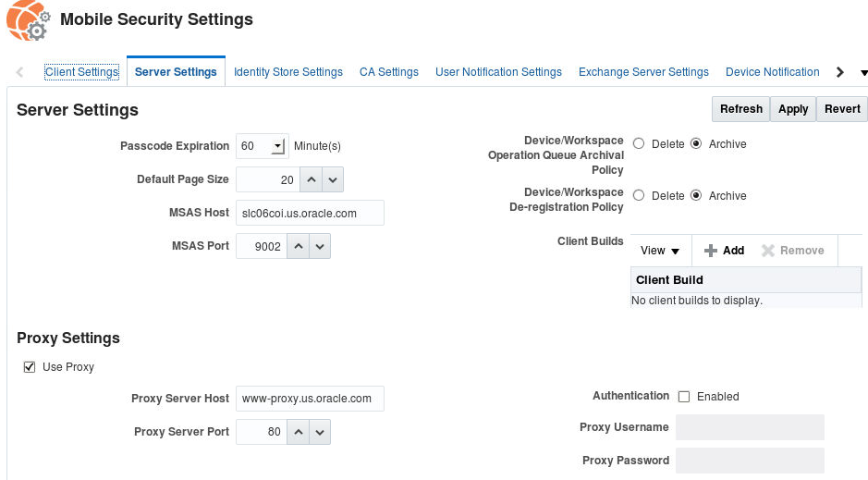The image size is (868, 480).
Task: Switch to the Identity Store Settings tab
Action: point(287,72)
